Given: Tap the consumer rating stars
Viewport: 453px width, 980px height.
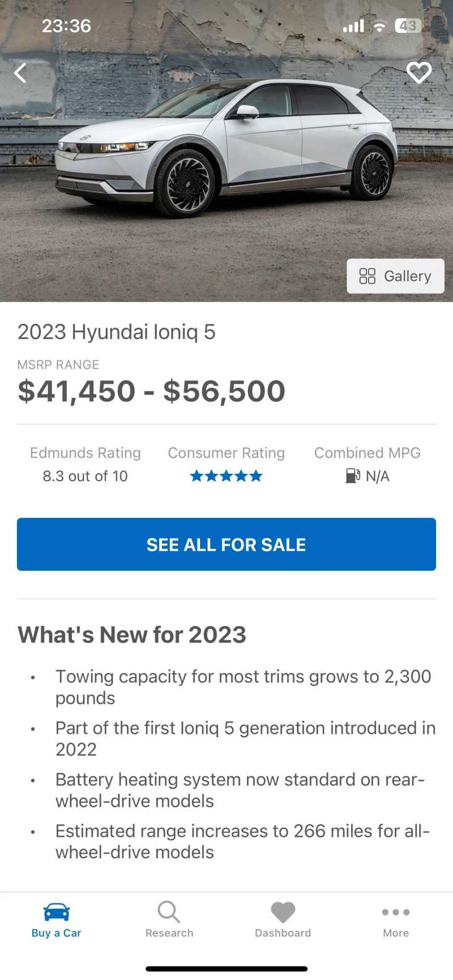Looking at the screenshot, I should [226, 476].
